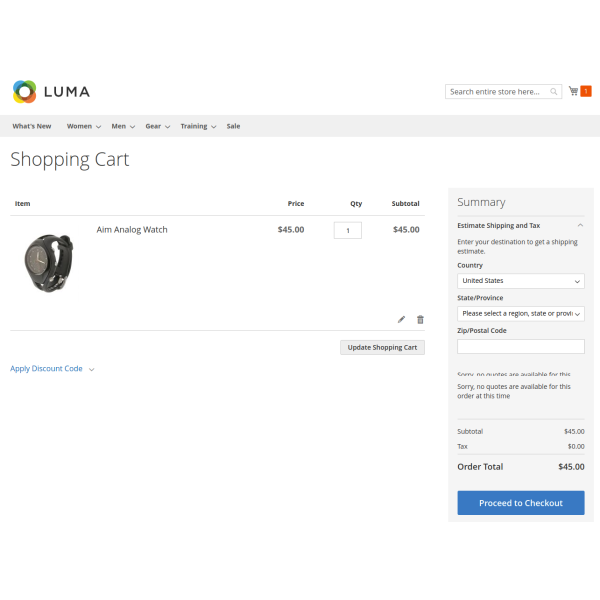Open the What's New menu

pyautogui.click(x=32, y=126)
